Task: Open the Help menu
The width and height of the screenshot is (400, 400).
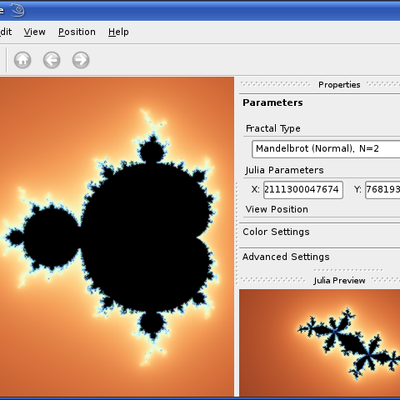Action: click(118, 32)
